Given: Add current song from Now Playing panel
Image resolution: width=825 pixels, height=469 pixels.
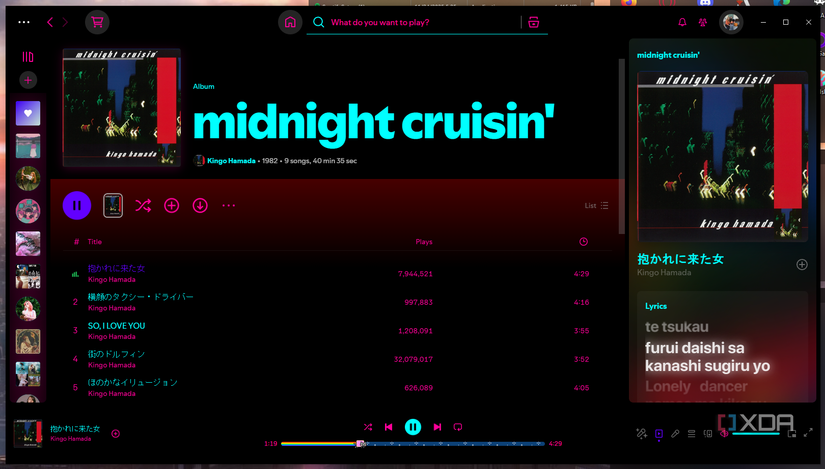Looking at the screenshot, I should 801,264.
